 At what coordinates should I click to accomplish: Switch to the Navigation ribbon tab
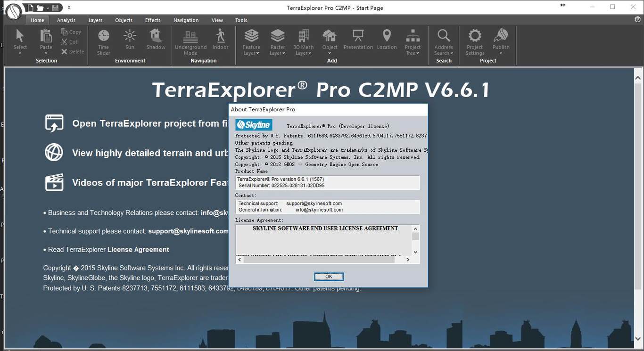coord(186,20)
